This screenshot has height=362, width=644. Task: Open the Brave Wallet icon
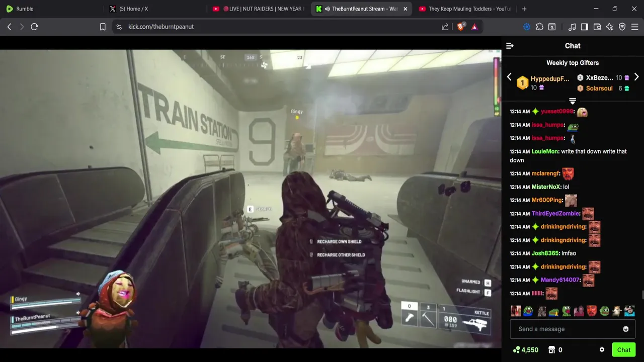pyautogui.click(x=597, y=27)
